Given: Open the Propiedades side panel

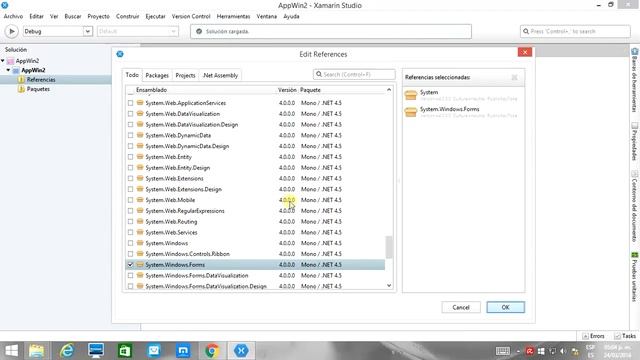Looking at the screenshot, I should click(634, 141).
